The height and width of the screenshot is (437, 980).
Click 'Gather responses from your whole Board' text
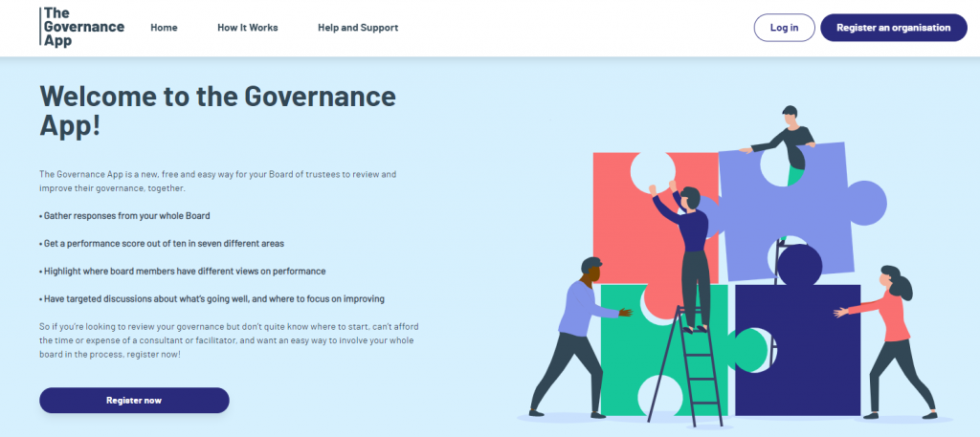(x=124, y=216)
